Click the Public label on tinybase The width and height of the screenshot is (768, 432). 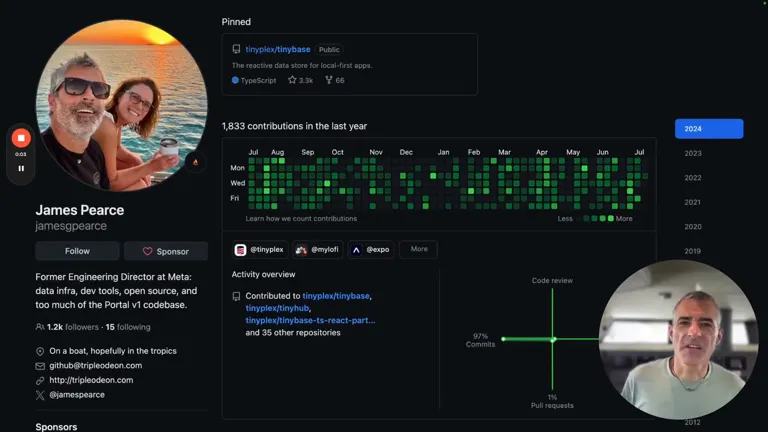[329, 49]
